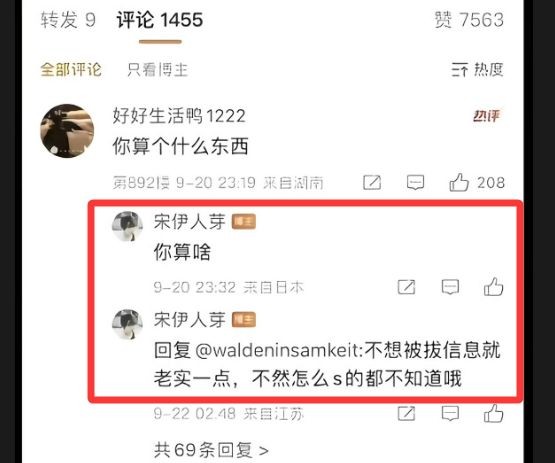The height and width of the screenshot is (463, 555).
Task: Expand 共69条回复 thread
Action: 211,450
